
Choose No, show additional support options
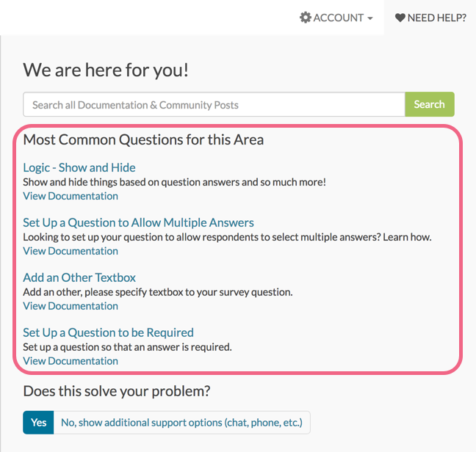[x=182, y=423]
